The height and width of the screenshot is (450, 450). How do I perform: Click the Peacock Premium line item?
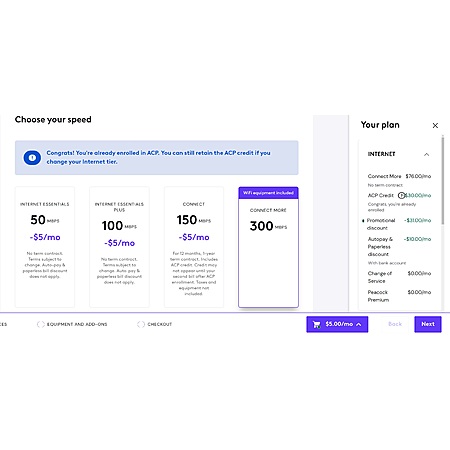(399, 296)
